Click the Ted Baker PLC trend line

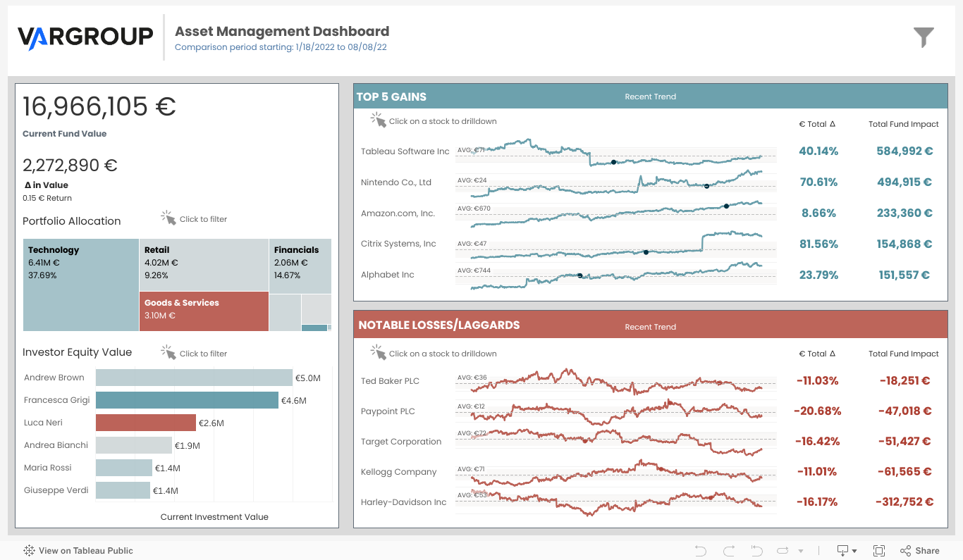616,381
